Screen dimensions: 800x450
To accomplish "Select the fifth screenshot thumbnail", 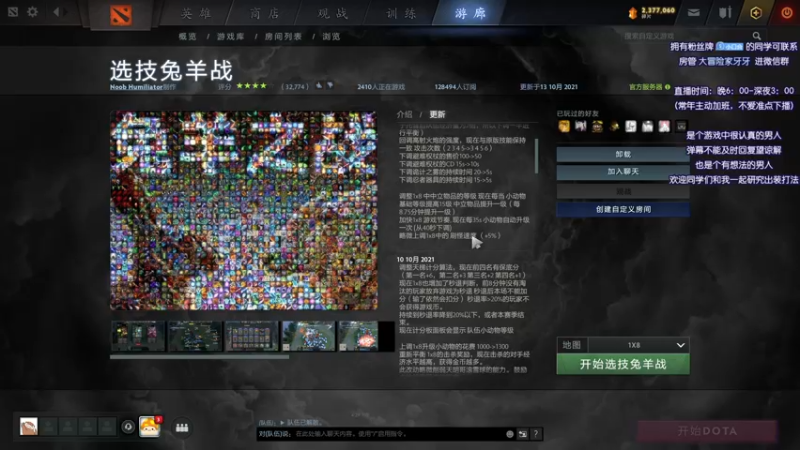I will click(359, 336).
